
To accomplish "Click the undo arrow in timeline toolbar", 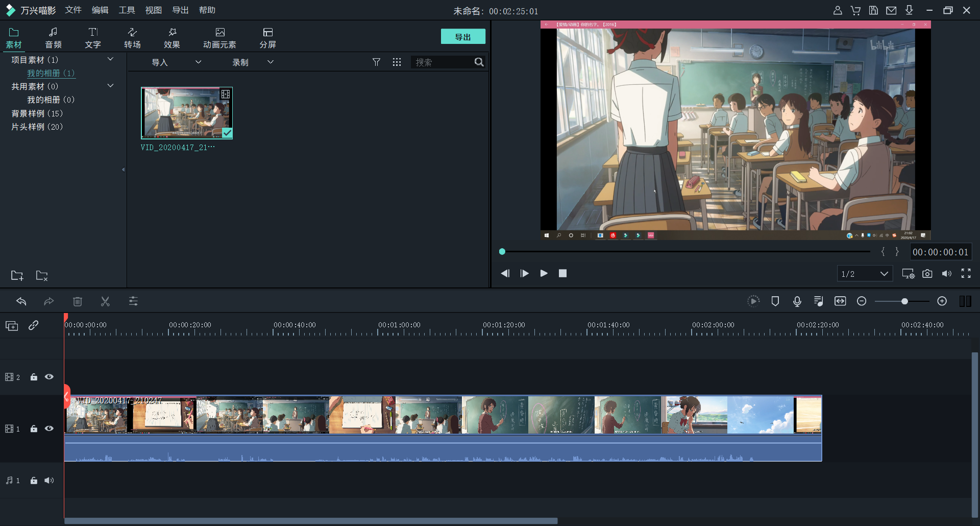I will [21, 301].
